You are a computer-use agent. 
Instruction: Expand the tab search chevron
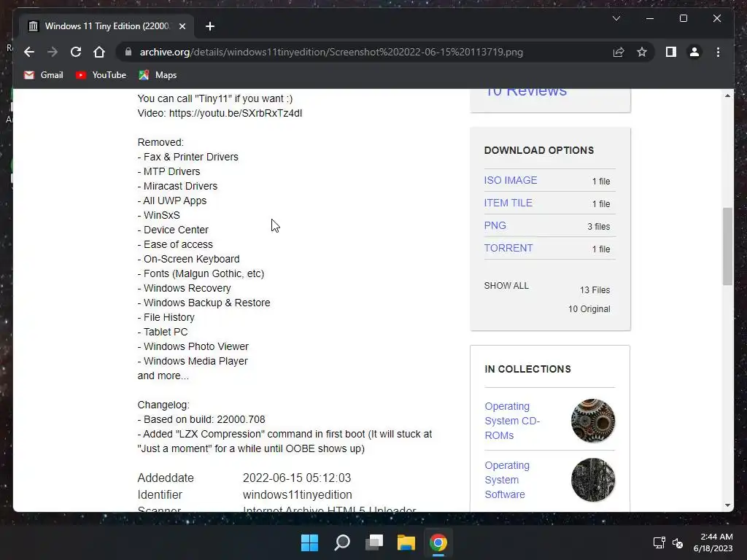click(616, 18)
